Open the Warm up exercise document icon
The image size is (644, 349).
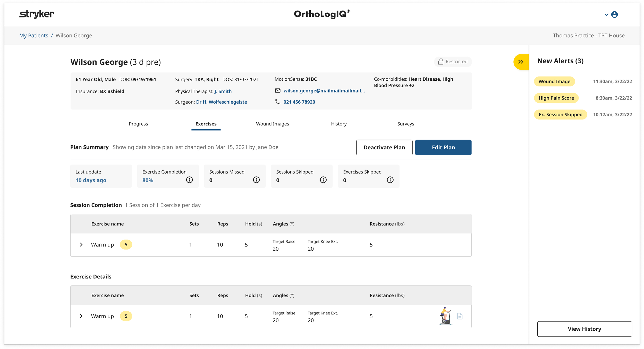pyautogui.click(x=460, y=316)
